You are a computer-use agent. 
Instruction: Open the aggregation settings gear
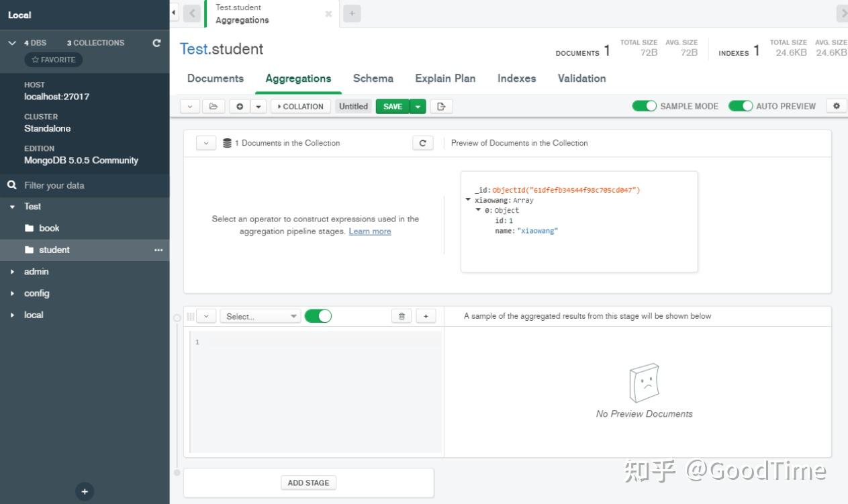tap(836, 106)
